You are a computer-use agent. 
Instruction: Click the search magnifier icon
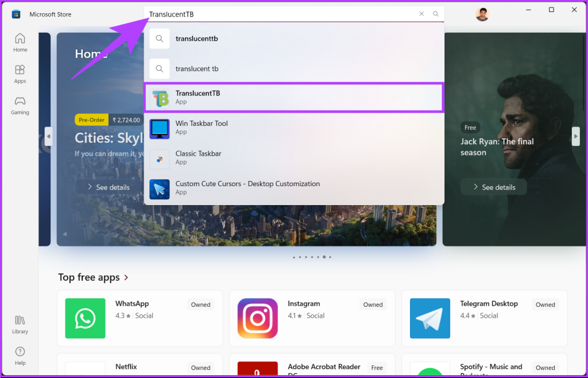436,14
